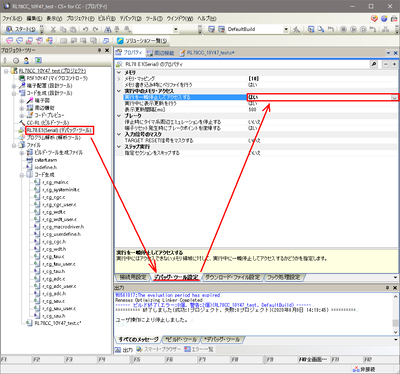Click the Cut scissors toolbar icon
The height and width of the screenshot is (374, 400).
(x=53, y=30)
